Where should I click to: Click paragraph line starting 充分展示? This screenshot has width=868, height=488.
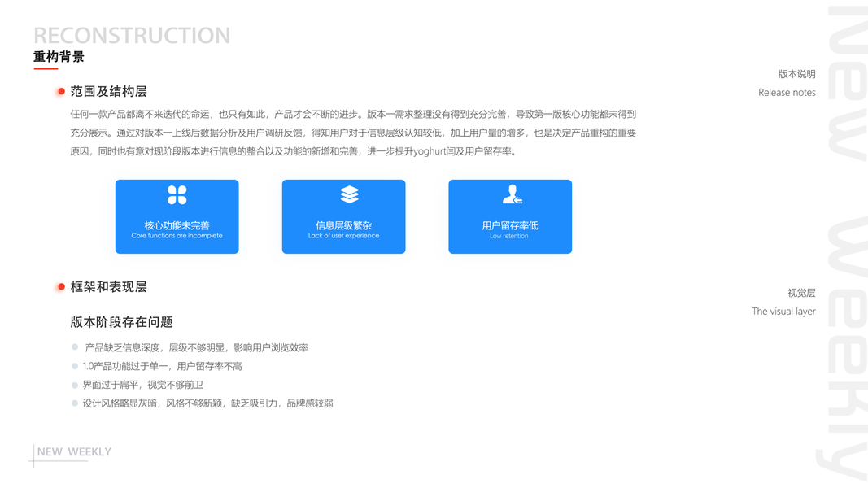(x=353, y=133)
